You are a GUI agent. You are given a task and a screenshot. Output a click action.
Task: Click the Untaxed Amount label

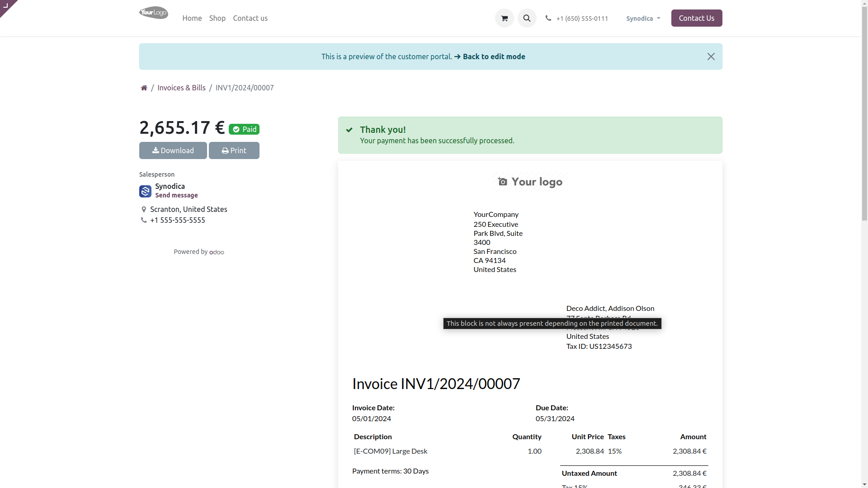point(589,473)
